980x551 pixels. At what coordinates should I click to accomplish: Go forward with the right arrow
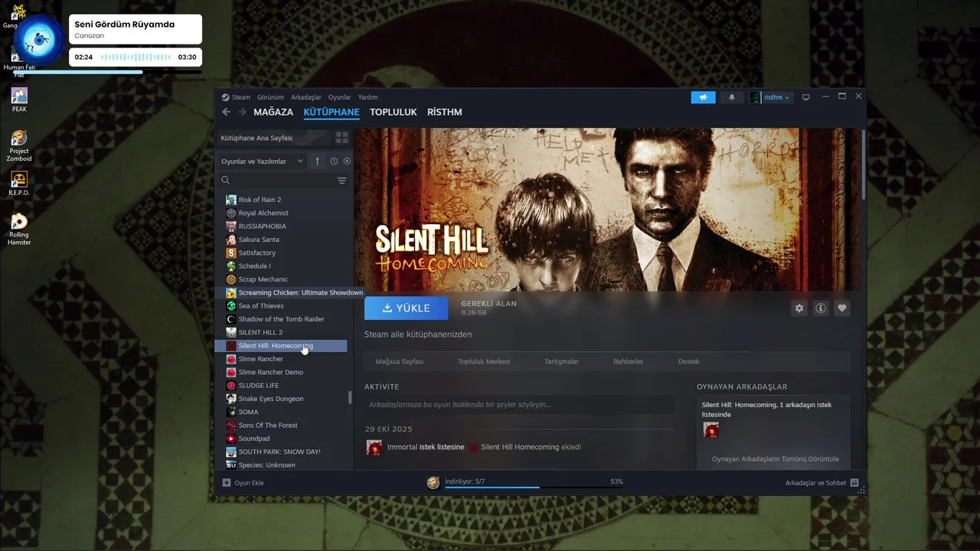[242, 112]
